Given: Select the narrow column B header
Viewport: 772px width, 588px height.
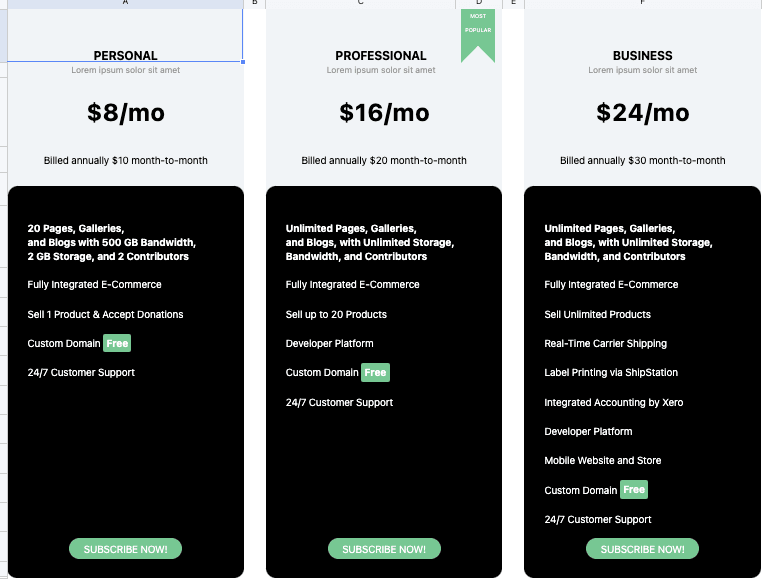Looking at the screenshot, I should [255, 3].
